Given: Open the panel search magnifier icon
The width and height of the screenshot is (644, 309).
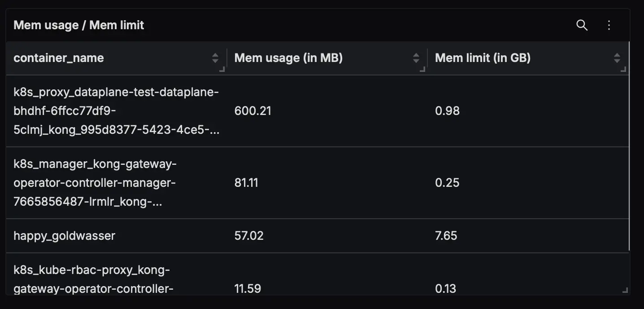Looking at the screenshot, I should click(582, 25).
